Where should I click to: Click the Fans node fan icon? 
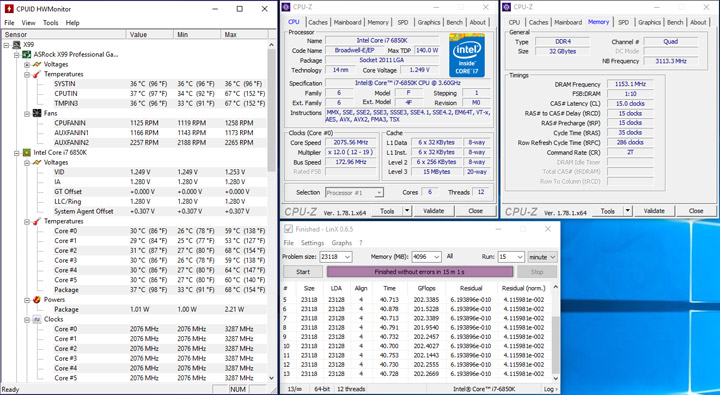pyautogui.click(x=37, y=113)
